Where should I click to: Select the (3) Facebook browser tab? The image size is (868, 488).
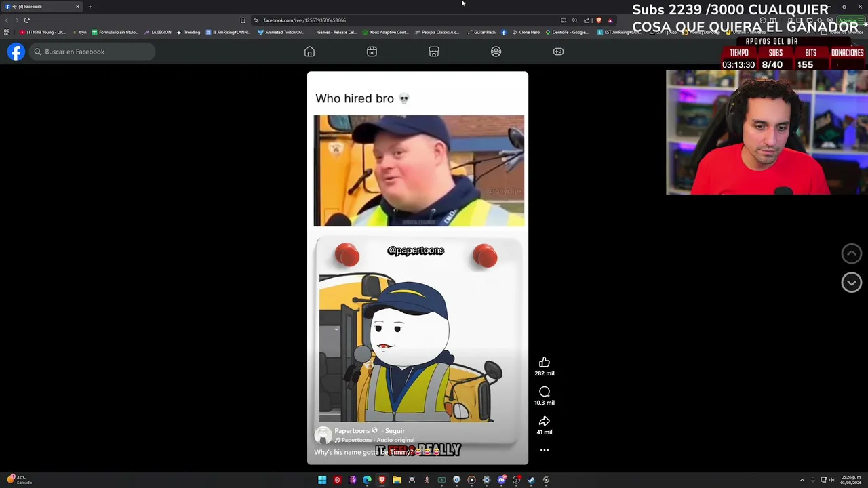[x=42, y=7]
